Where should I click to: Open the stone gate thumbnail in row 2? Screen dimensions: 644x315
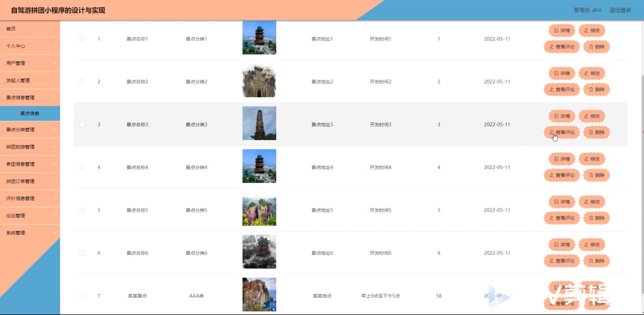click(x=259, y=80)
